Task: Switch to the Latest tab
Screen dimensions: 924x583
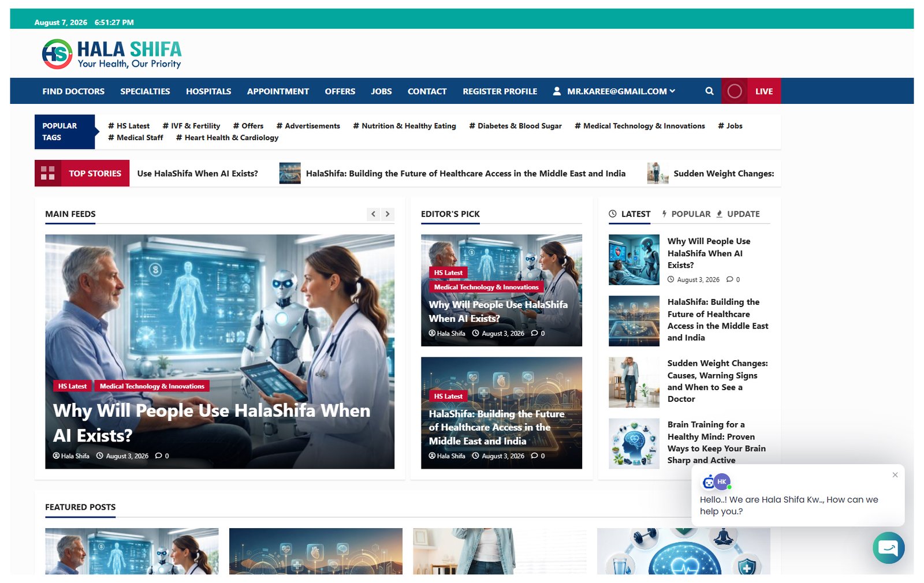Action: (x=629, y=214)
